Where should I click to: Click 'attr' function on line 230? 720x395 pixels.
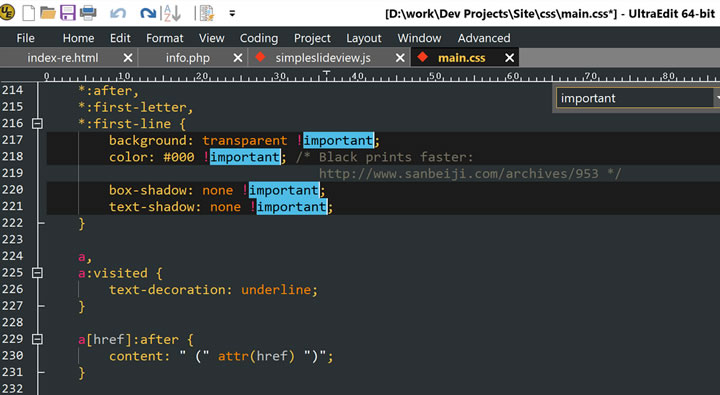[233, 356]
